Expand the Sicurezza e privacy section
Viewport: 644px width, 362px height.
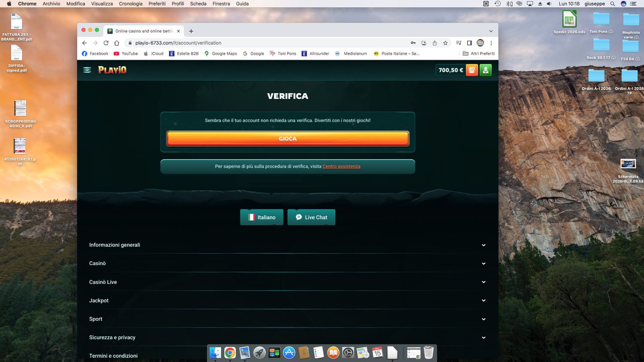coord(288,337)
